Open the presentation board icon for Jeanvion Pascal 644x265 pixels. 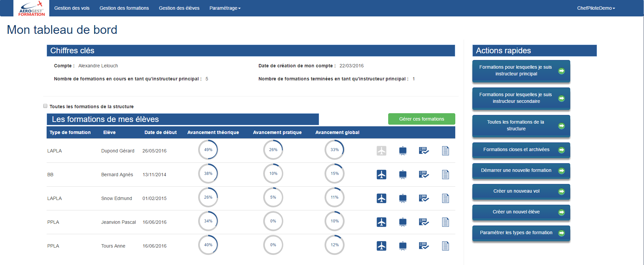point(403,222)
